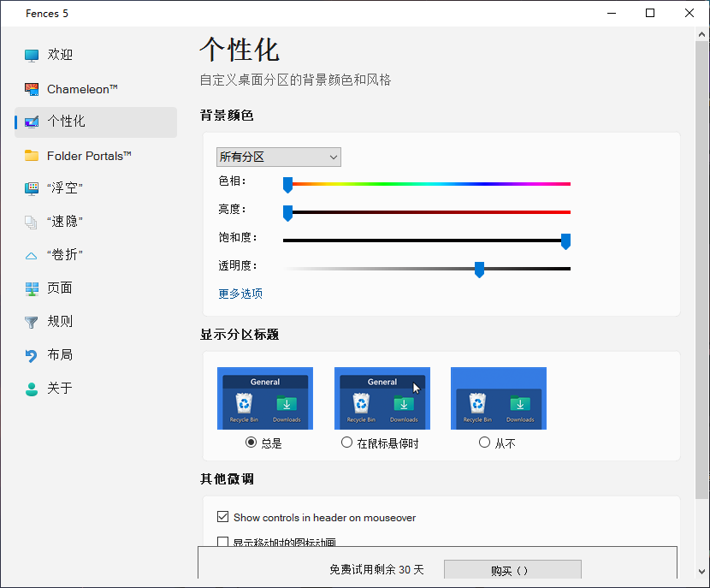Open the 关于 page
710x588 pixels.
click(96, 389)
